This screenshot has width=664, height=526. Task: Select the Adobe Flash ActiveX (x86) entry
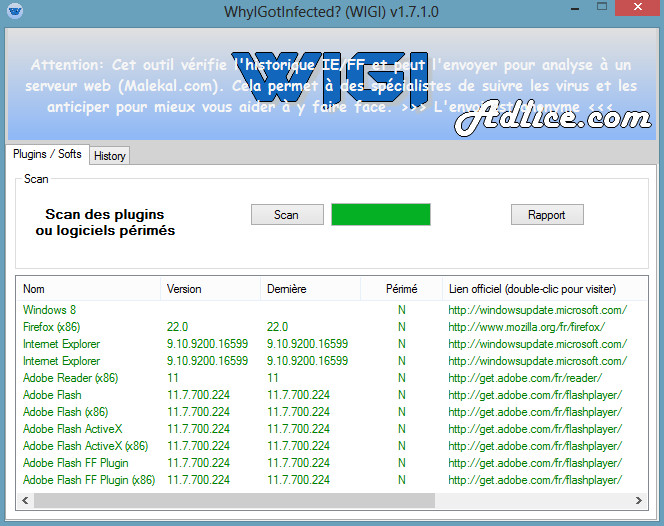pos(86,446)
